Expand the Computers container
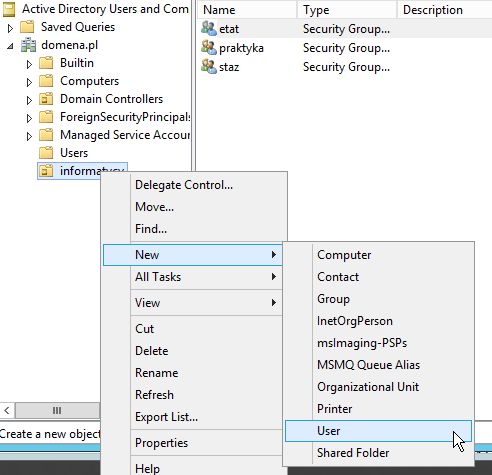492x475 pixels. (29, 82)
